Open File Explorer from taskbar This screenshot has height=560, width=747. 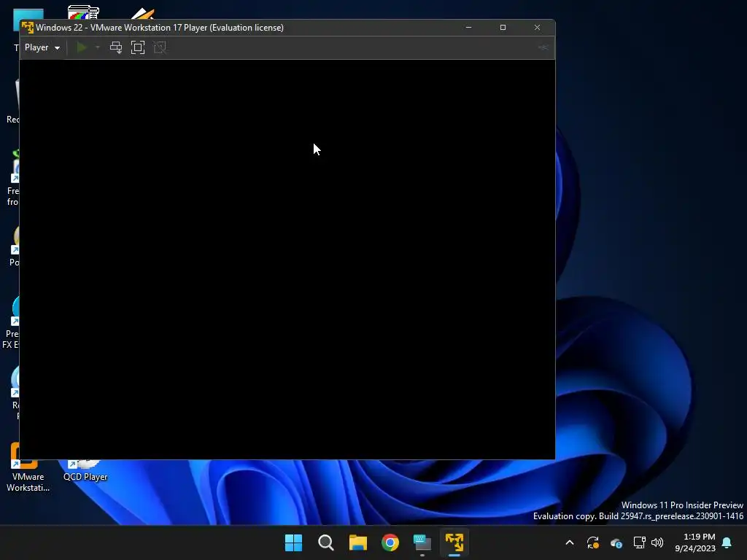(357, 542)
